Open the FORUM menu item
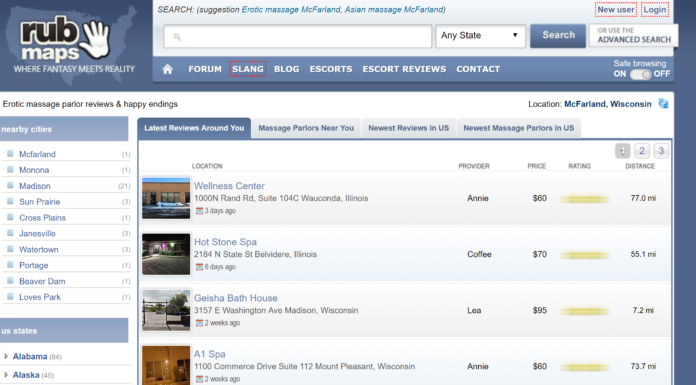This screenshot has width=696, height=385. (x=205, y=69)
